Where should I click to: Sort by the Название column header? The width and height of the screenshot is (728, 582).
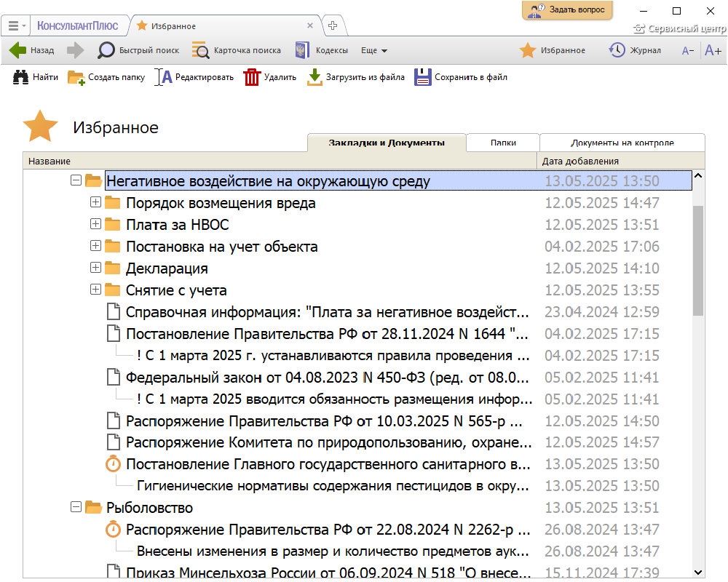coord(280,161)
